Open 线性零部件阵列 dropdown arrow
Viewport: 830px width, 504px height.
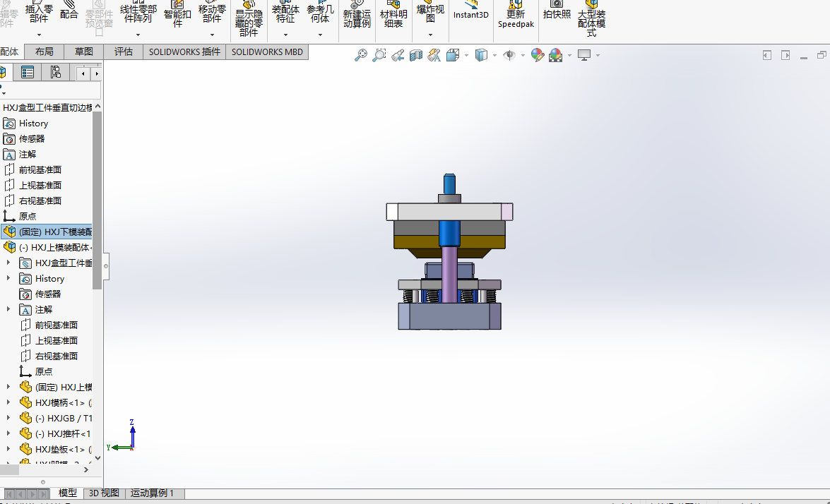(x=138, y=35)
